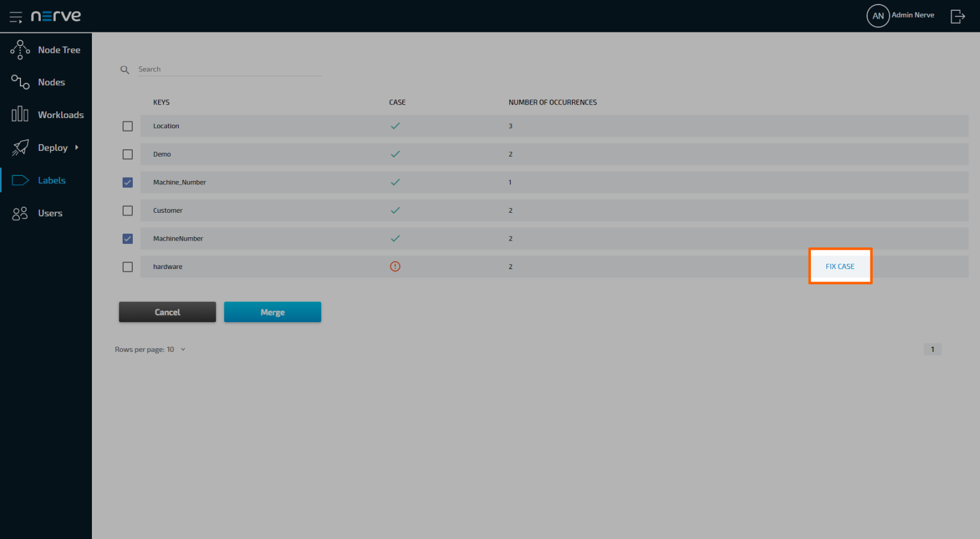This screenshot has height=539, width=980.
Task: Click the AN user avatar icon
Action: pyautogui.click(x=877, y=16)
